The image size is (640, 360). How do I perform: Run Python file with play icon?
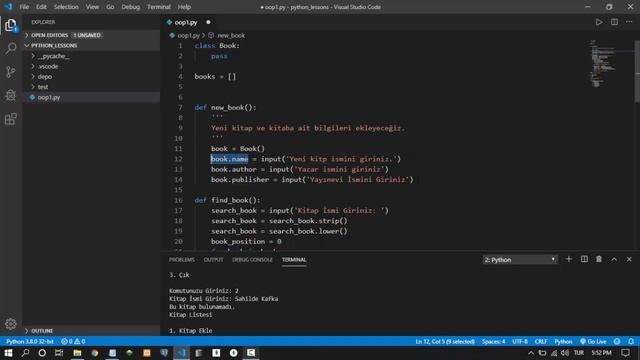click(598, 22)
